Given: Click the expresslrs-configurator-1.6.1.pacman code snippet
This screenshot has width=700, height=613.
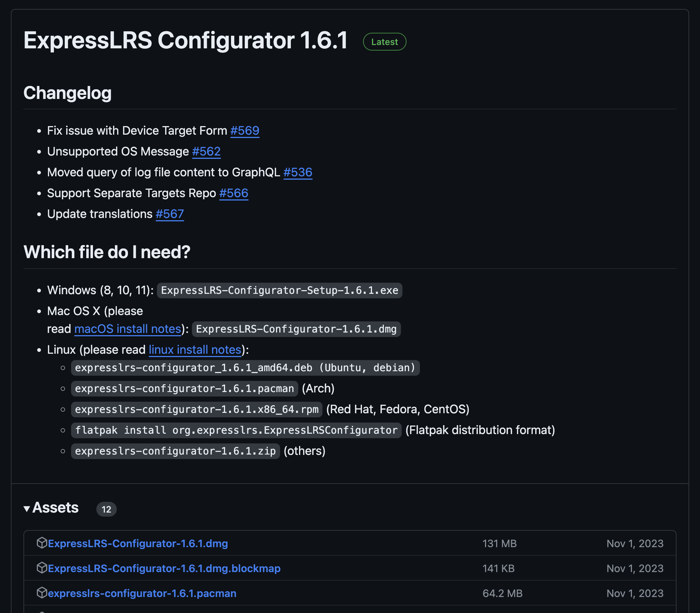Looking at the screenshot, I should [x=184, y=389].
